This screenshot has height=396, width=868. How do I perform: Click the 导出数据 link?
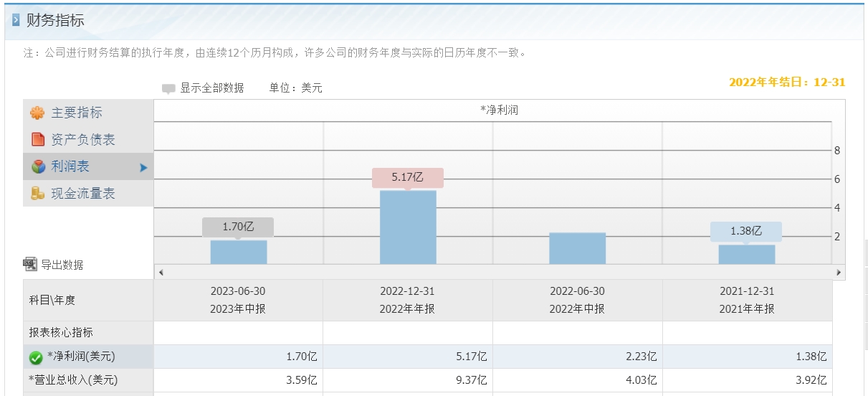[62, 265]
